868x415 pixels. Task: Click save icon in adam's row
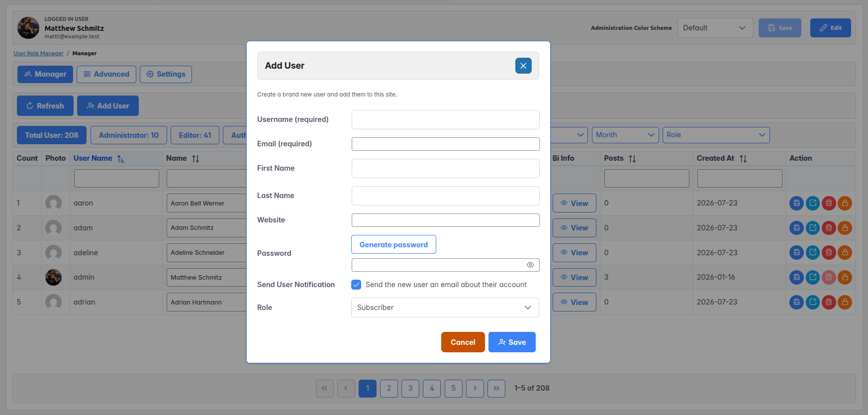796,228
